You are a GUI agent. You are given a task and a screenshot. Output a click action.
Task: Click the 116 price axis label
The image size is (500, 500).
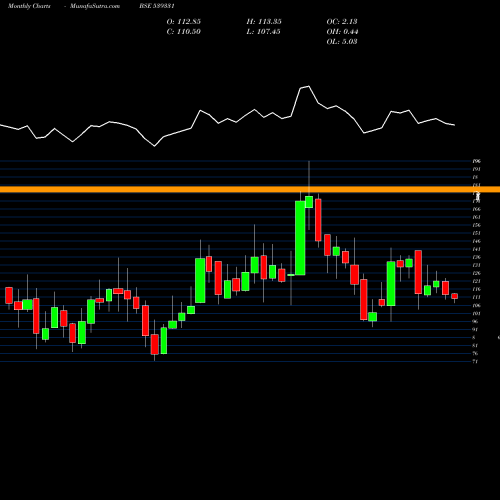(476, 289)
